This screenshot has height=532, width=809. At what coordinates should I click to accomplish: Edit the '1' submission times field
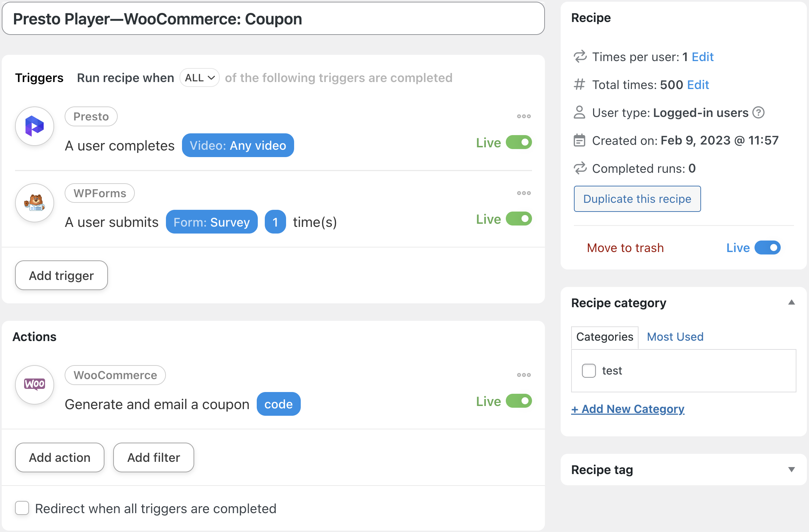point(275,222)
